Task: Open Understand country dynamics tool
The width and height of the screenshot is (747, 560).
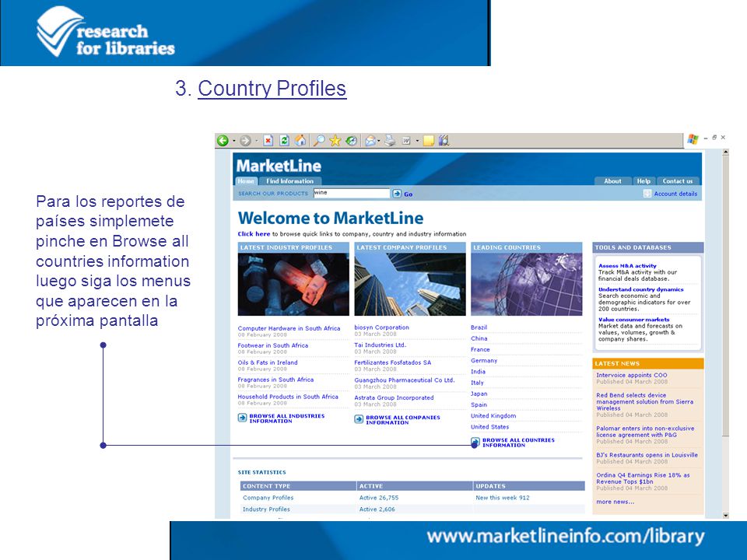Action: [640, 289]
